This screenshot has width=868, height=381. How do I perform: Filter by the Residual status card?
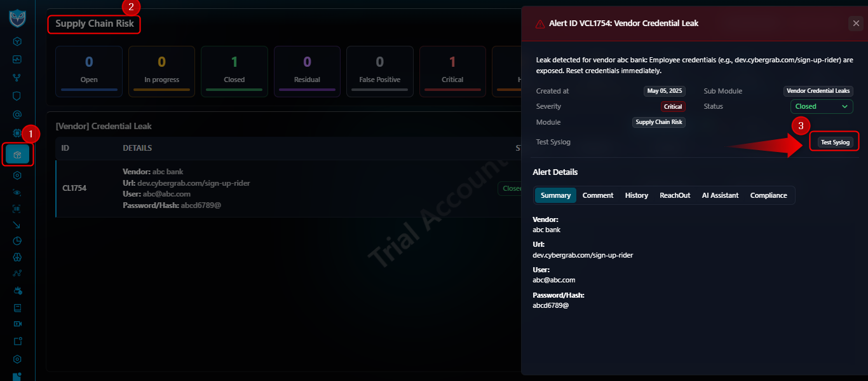click(307, 71)
